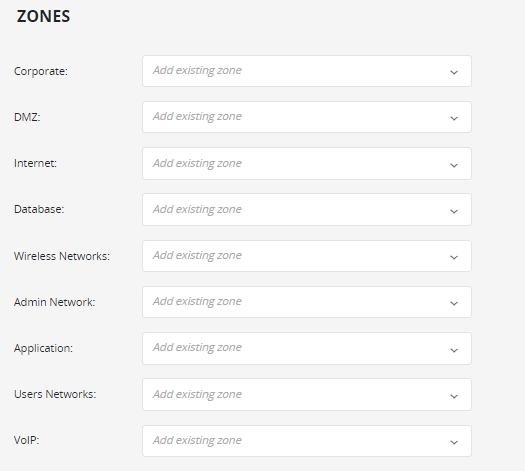Viewport: 525px width, 471px height.
Task: Open the Users Networks zone combo box
Action: tap(307, 394)
